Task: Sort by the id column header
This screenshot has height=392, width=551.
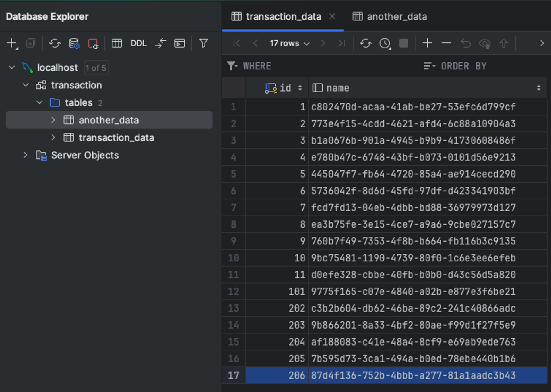Action: click(285, 88)
